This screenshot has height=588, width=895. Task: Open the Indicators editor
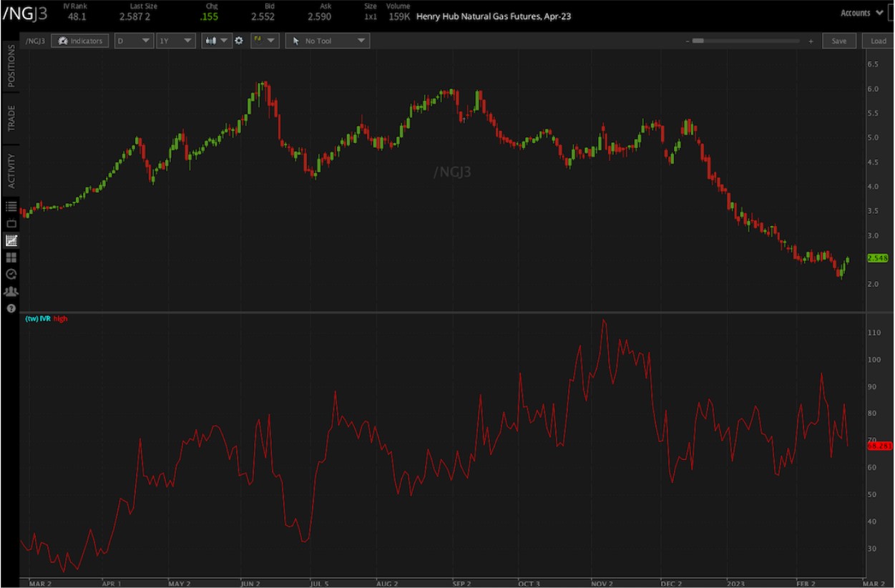coord(79,41)
